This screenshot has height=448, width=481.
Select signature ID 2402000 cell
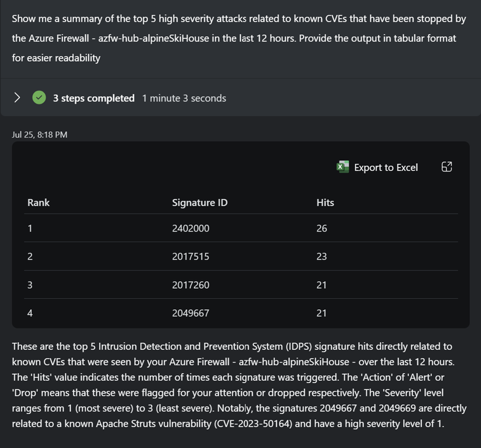(191, 229)
